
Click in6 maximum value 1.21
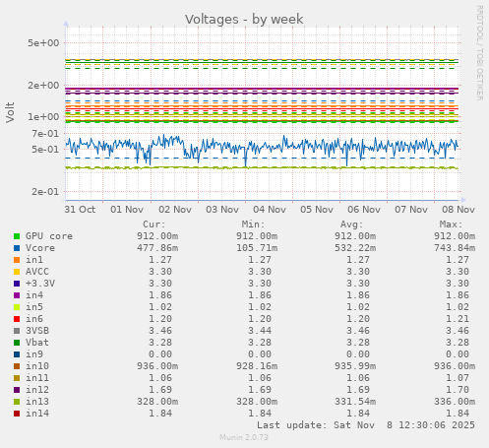point(458,319)
